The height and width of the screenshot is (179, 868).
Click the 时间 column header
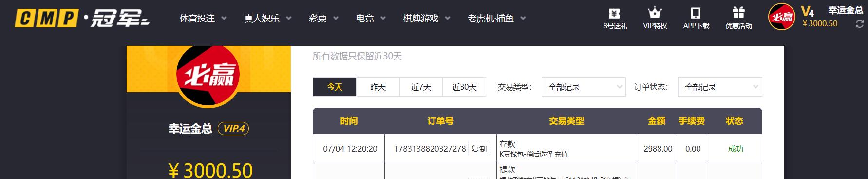point(349,121)
